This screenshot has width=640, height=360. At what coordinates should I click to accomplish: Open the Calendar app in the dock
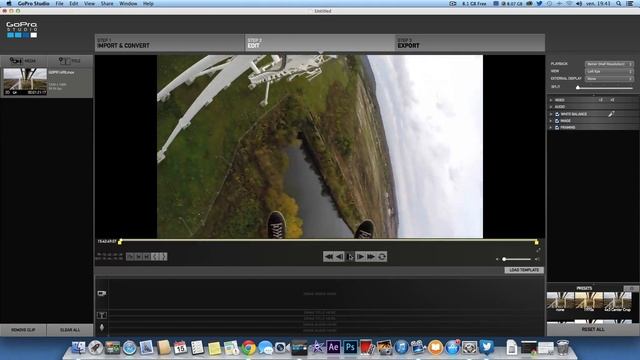[180, 347]
